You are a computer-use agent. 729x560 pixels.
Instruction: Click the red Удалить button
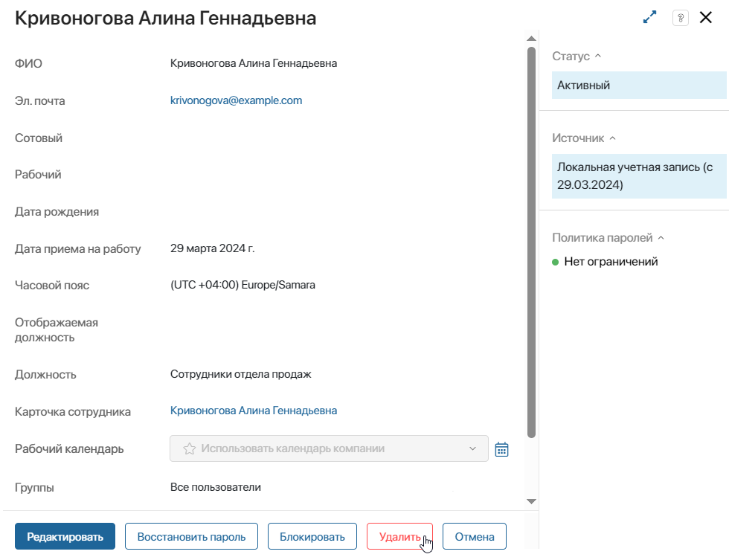coord(399,536)
